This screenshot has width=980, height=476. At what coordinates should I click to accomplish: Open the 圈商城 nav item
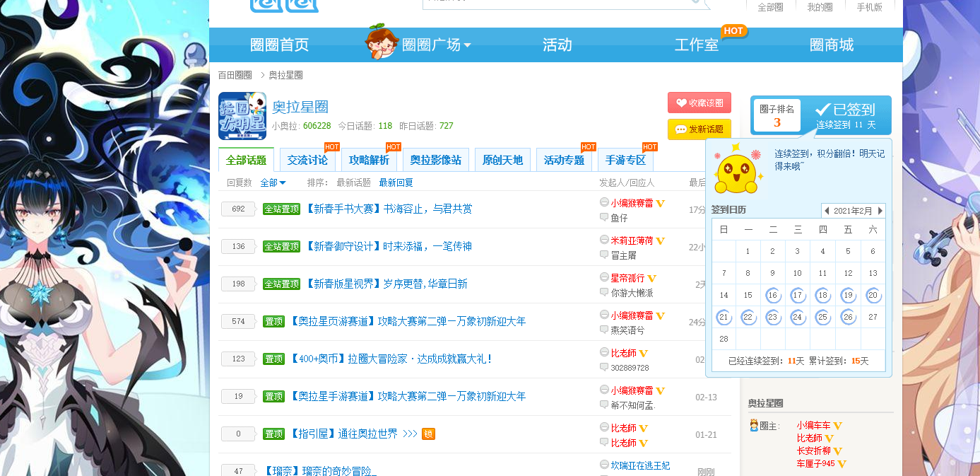click(x=832, y=45)
